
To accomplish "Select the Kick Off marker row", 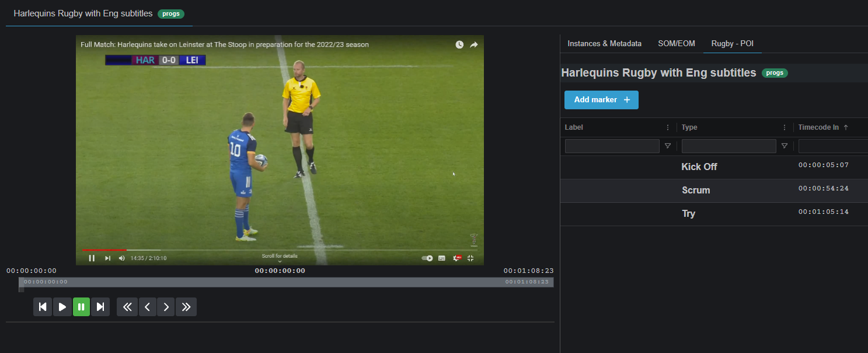I will [714, 167].
